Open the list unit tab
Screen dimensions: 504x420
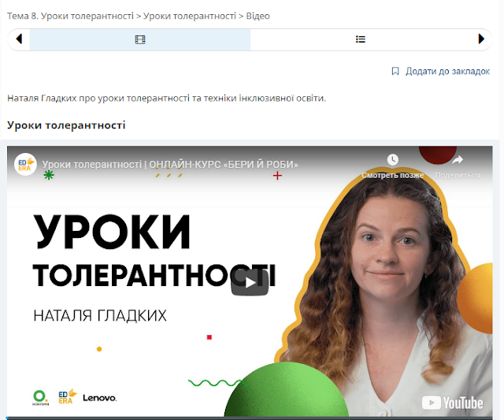(x=361, y=39)
